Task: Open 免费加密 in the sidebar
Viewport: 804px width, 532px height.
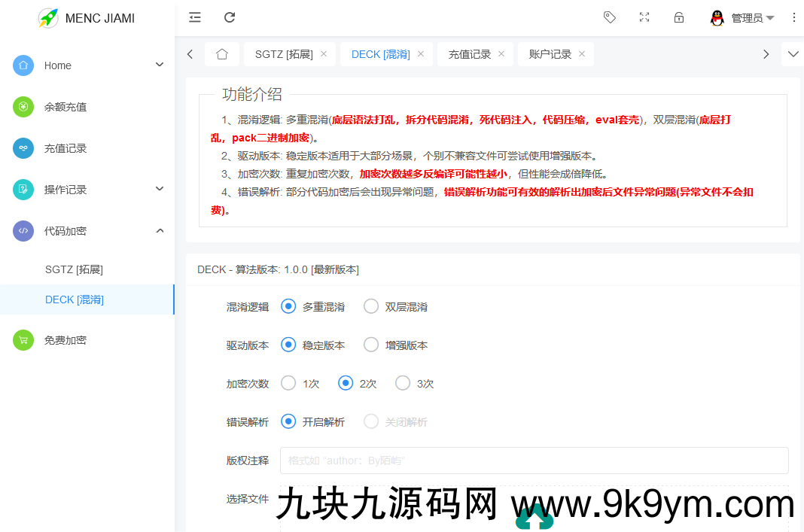Action: [x=65, y=340]
